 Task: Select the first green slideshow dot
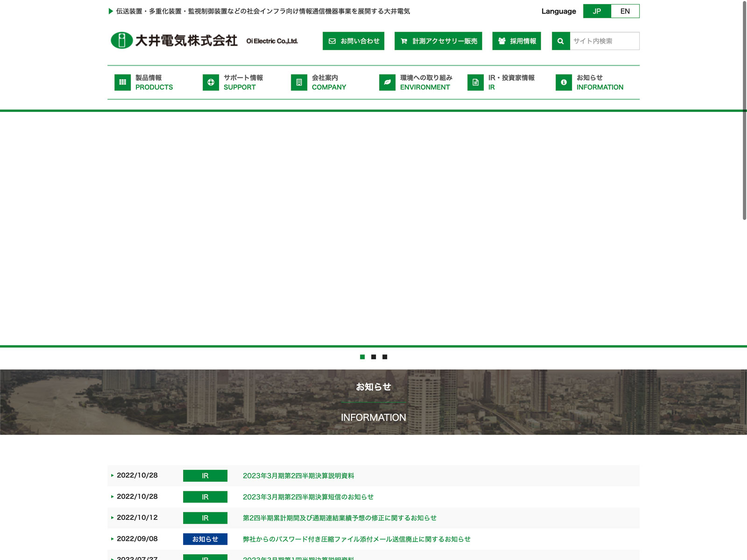[362, 357]
